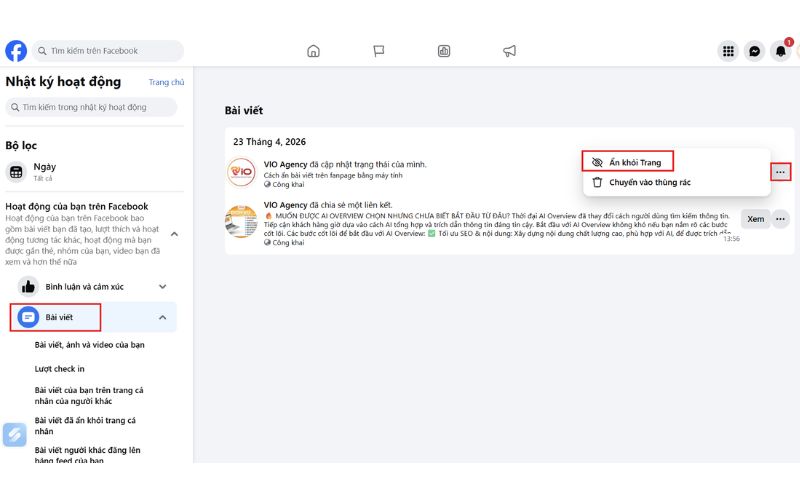
Task: Open the Pages flag icon
Action: 379,51
